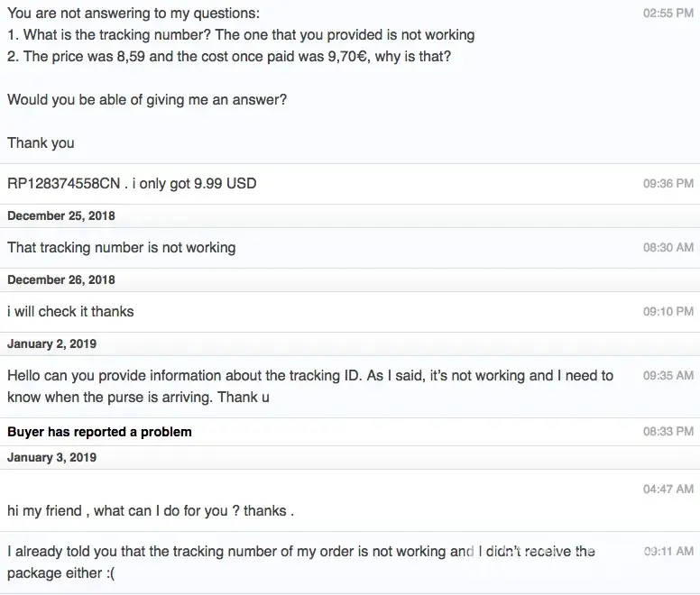This screenshot has width=700, height=595.
Task: Select the message asking about the tracking ID
Action: tap(309, 386)
